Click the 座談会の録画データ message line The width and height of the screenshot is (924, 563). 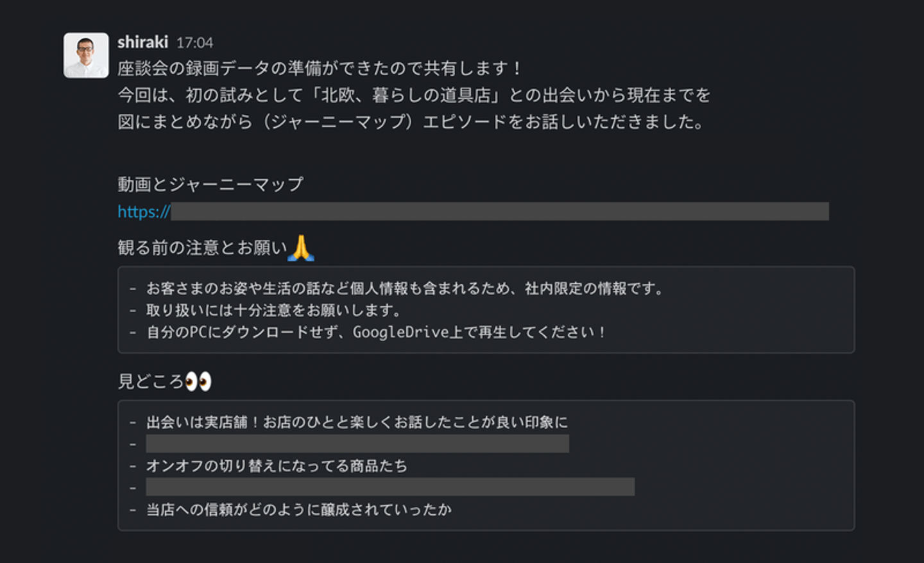tap(319, 69)
